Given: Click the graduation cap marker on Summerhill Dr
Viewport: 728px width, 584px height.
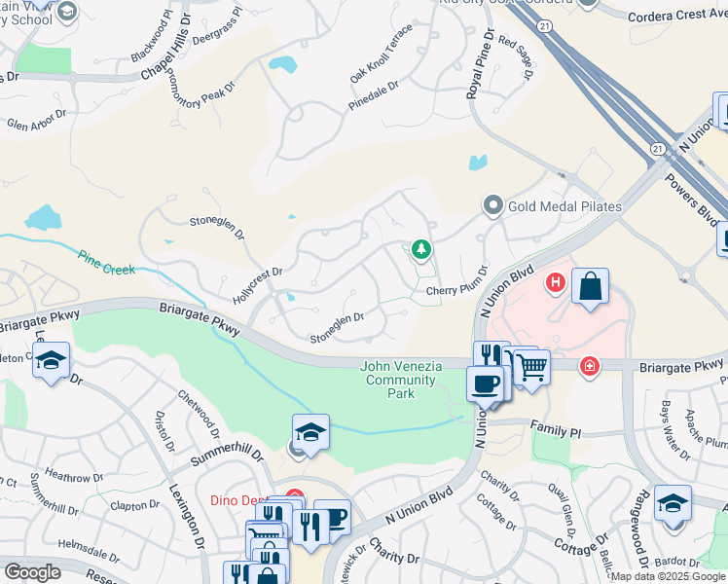Looking at the screenshot, I should 310,434.
